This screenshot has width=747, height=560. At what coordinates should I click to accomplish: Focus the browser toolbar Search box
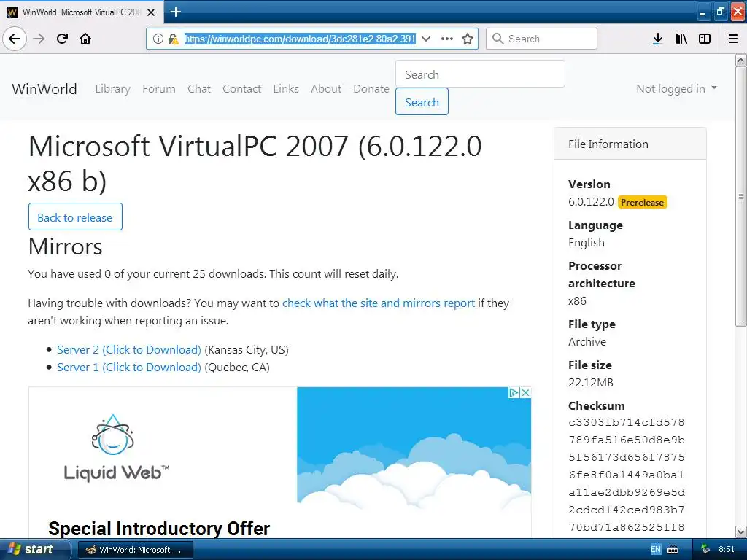pos(542,39)
